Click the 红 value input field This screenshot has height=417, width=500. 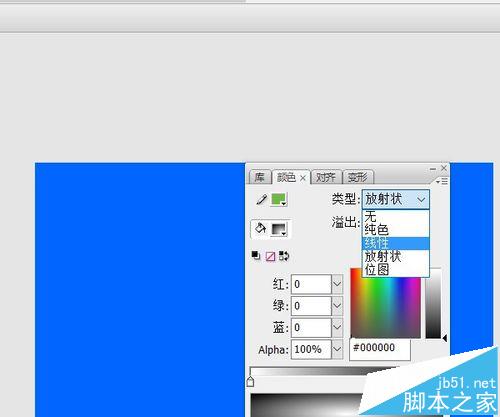coord(311,284)
